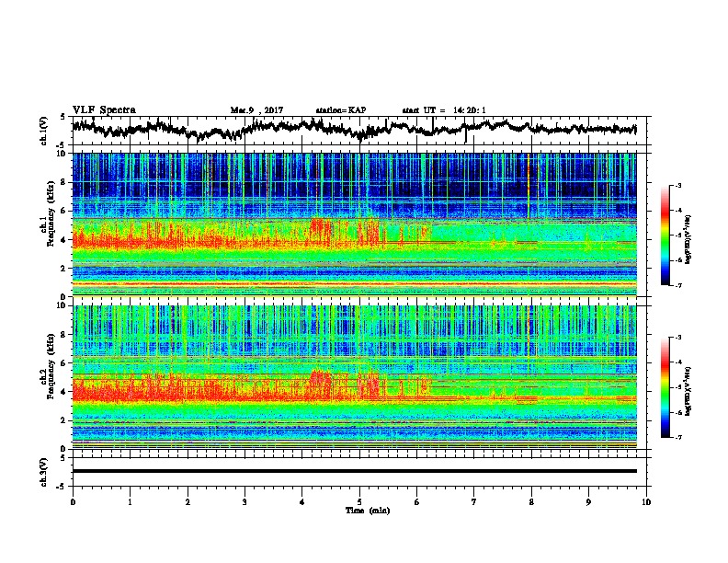Viewport: 728px width, 563px height.
Task: Click the ch.1 spectrogram color bar
Action: [665, 236]
